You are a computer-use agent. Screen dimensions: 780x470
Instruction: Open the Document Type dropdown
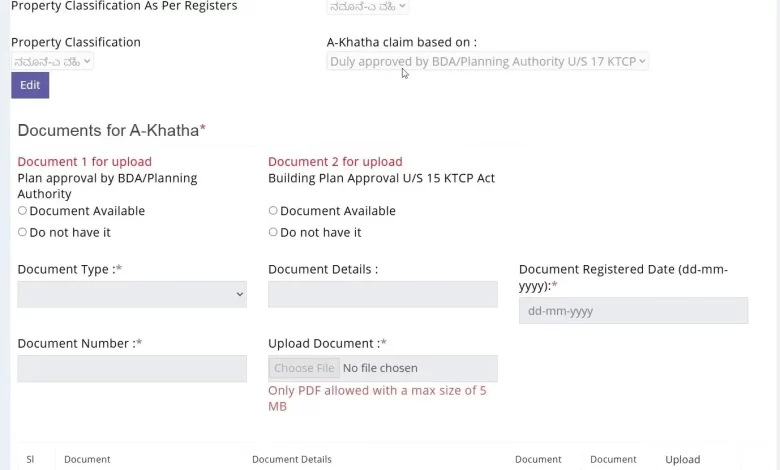point(132,294)
